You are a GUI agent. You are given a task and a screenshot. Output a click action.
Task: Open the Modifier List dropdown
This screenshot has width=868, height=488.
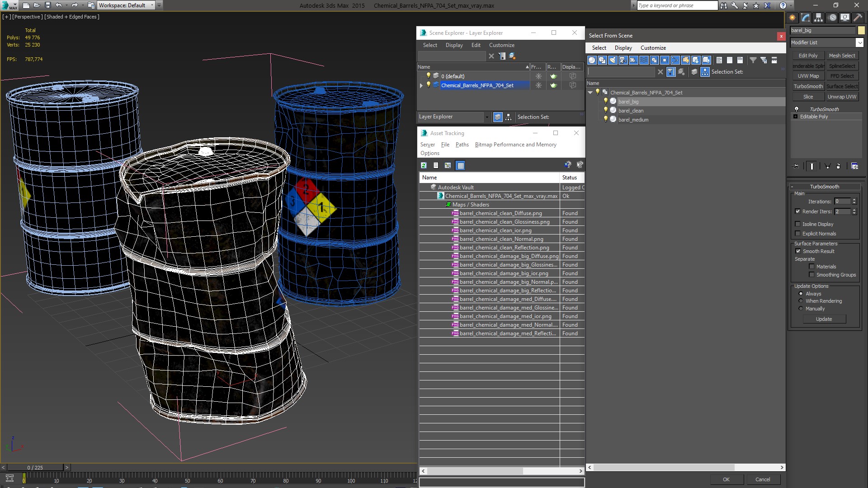(859, 42)
